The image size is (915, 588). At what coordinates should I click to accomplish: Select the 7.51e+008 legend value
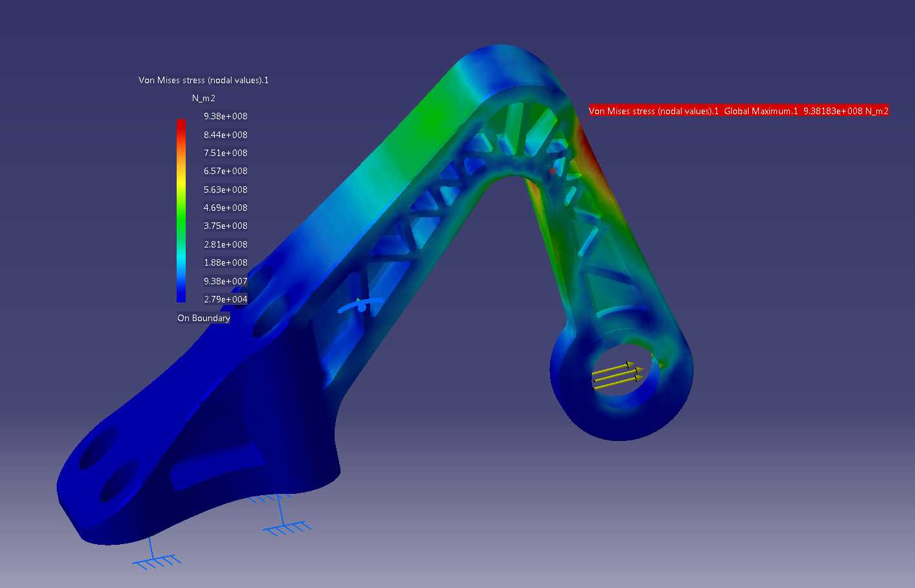pos(225,153)
